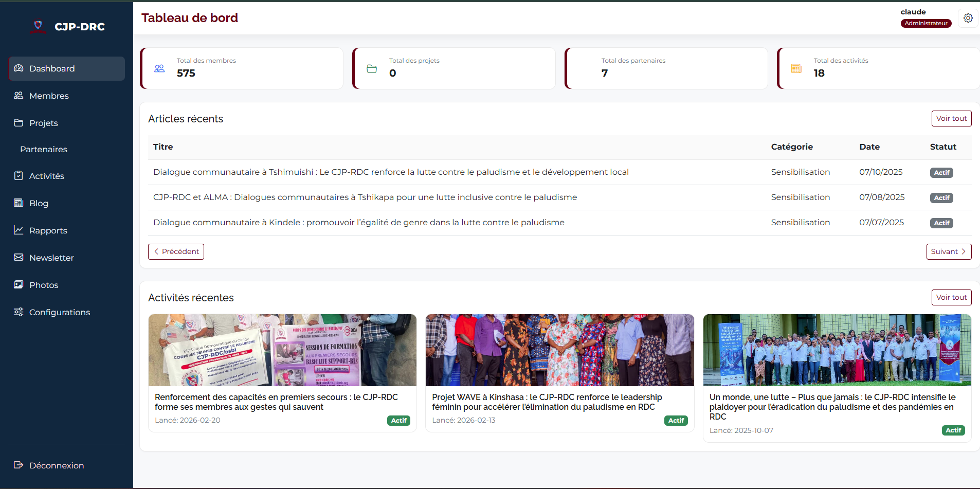Click the Actif badge for the 07/10/2025 article
This screenshot has height=489, width=980.
click(x=941, y=173)
